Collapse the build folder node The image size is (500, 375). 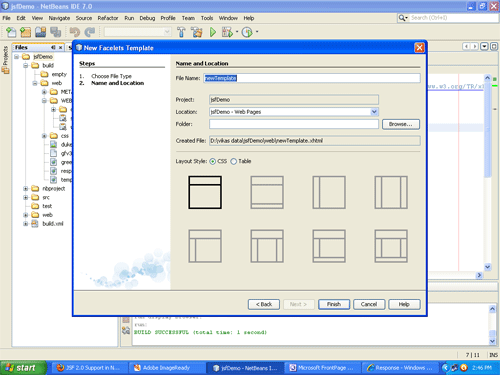click(26, 65)
